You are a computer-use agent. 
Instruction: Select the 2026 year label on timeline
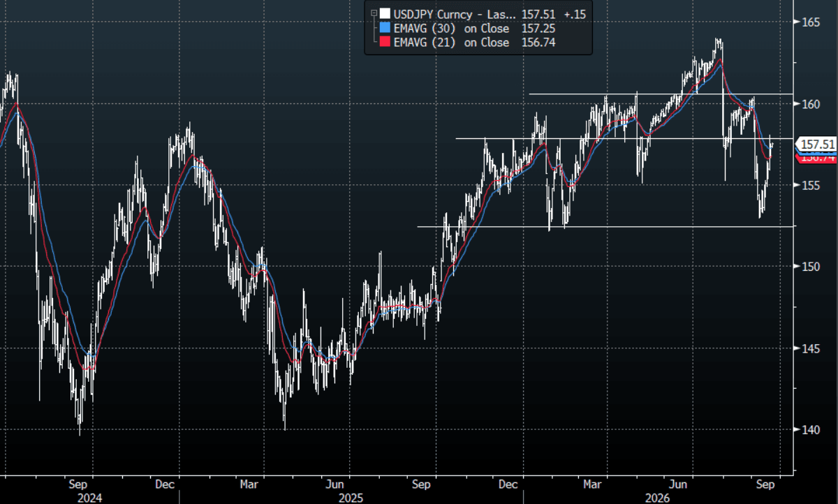coord(658,498)
